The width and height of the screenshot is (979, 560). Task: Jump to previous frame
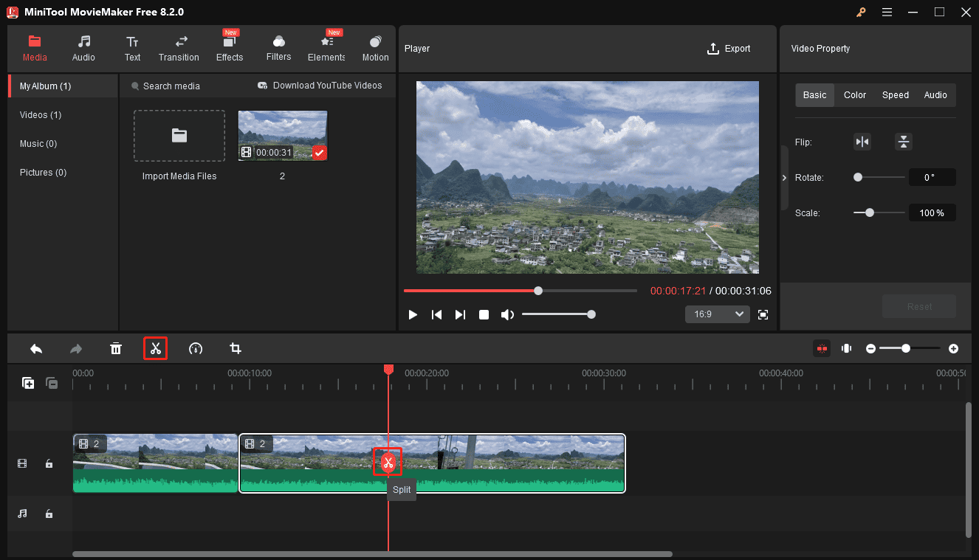tap(436, 314)
